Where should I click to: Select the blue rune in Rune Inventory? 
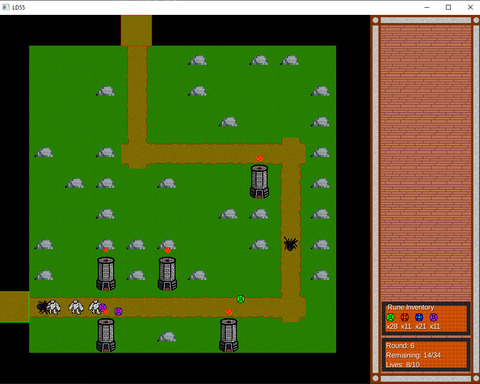[x=419, y=317]
